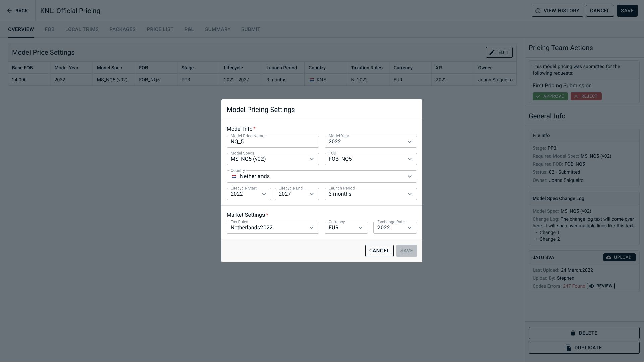Open the Exchange Rate dropdown

395,228
